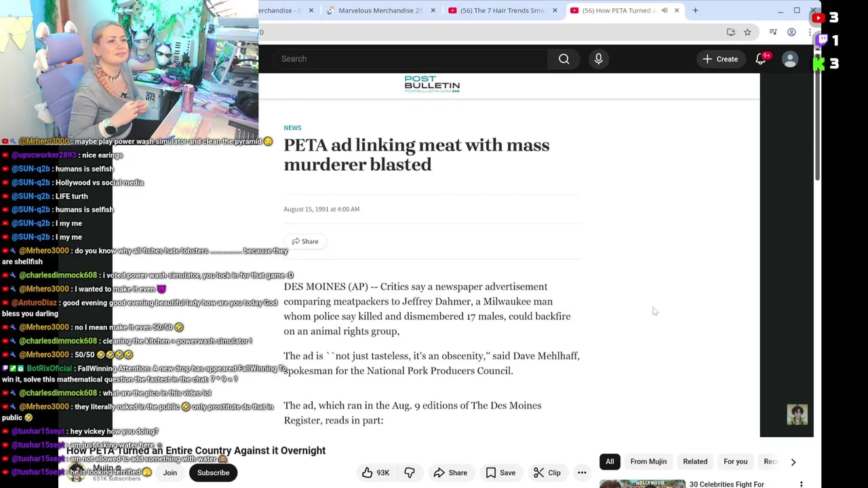Mute the audio icon on the PETA tab
Screen dimensions: 868x488
(665, 10)
